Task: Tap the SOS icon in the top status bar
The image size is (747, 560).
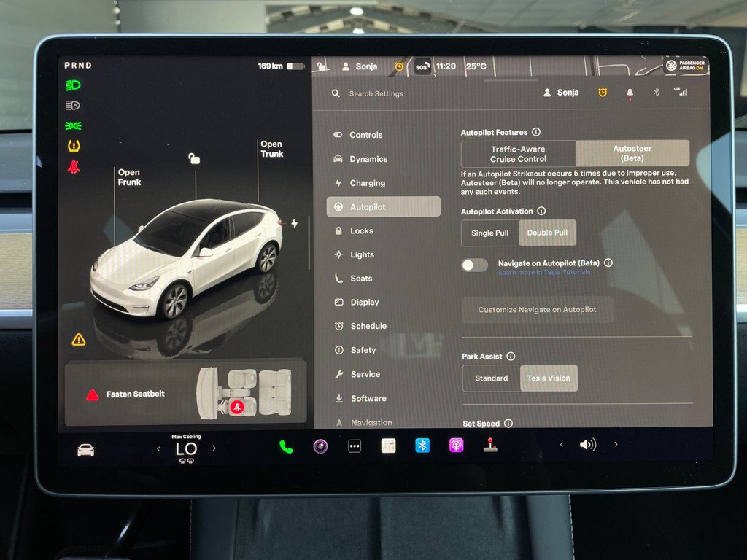Action: (422, 66)
